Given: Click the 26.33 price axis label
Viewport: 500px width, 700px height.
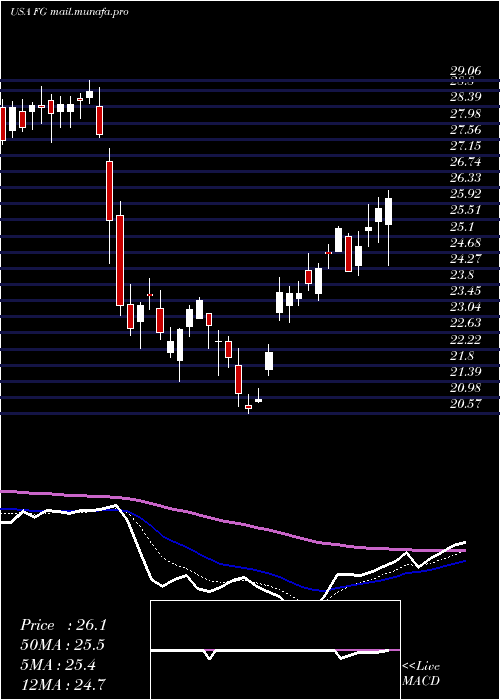Looking at the screenshot, I should click(x=465, y=178).
